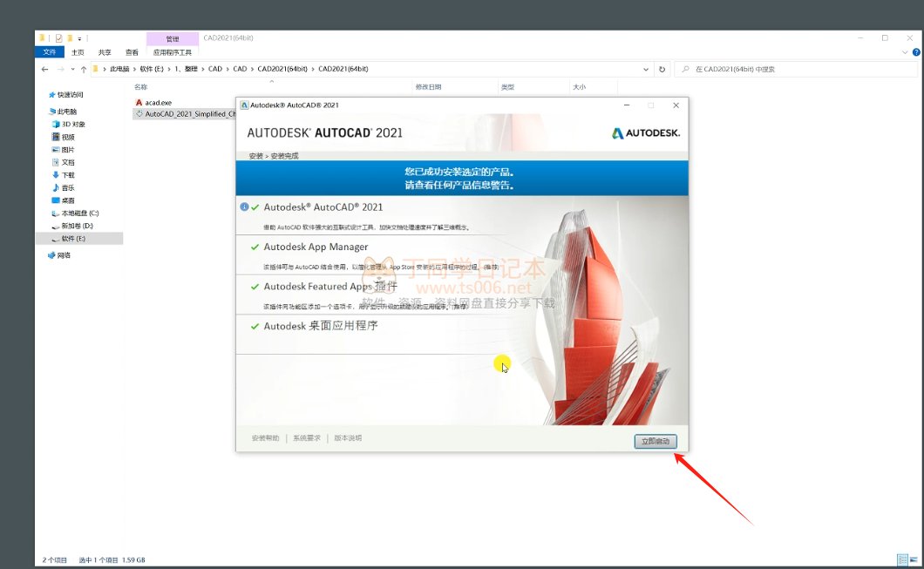
Task: Open Explorer help via the blue question mark
Action: [x=916, y=52]
